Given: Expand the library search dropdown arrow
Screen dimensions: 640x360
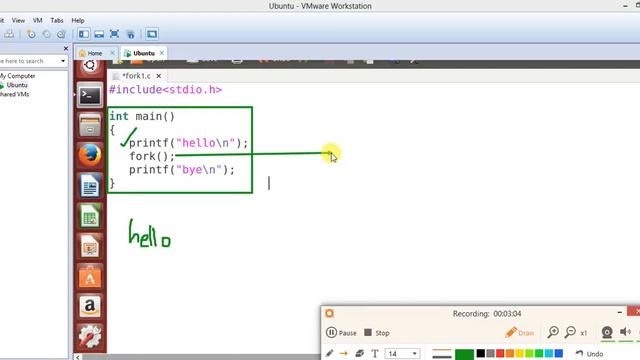Looking at the screenshot, I should point(63,61).
